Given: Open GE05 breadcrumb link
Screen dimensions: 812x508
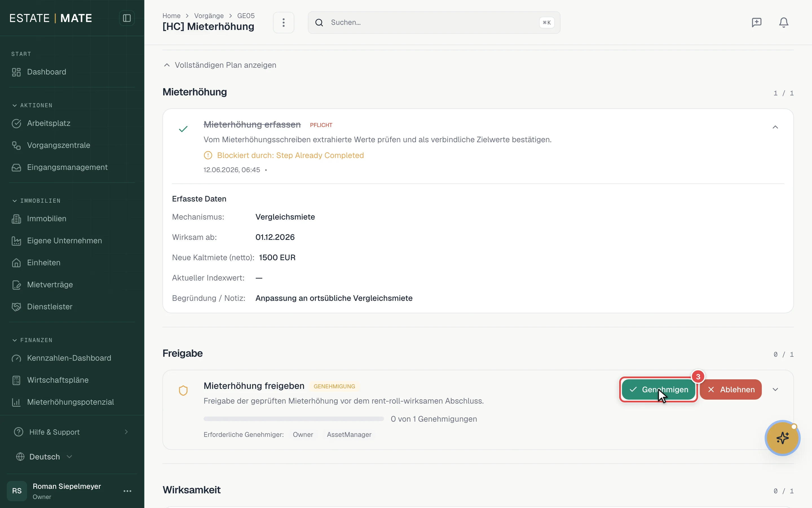Looking at the screenshot, I should click(246, 16).
